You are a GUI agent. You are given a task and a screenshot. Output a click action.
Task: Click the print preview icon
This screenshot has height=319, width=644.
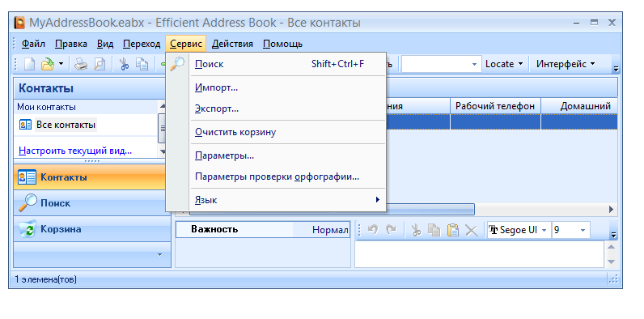pyautogui.click(x=100, y=65)
